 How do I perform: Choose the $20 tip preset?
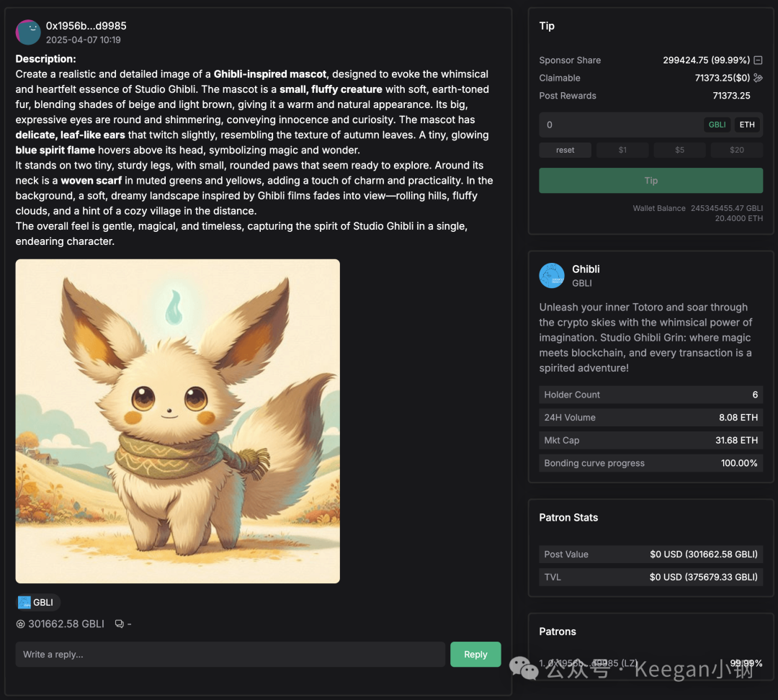coord(736,150)
